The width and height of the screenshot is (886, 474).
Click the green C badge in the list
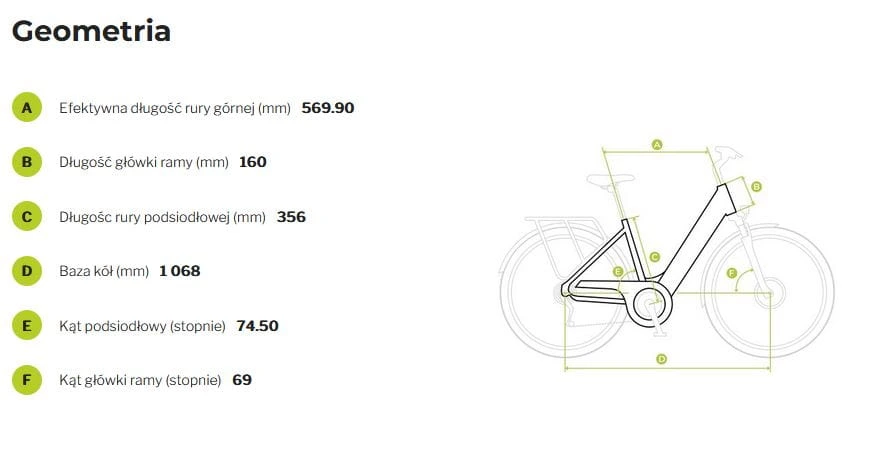(x=27, y=217)
